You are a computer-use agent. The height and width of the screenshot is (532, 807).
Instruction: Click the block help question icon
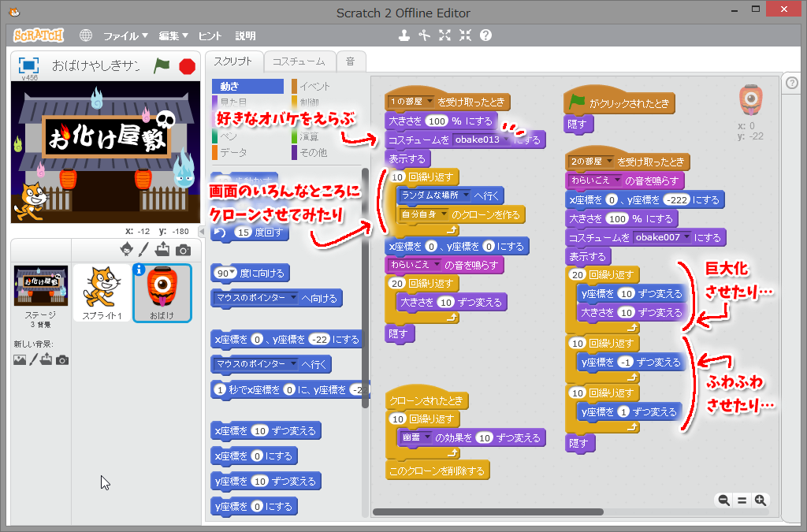tap(485, 35)
